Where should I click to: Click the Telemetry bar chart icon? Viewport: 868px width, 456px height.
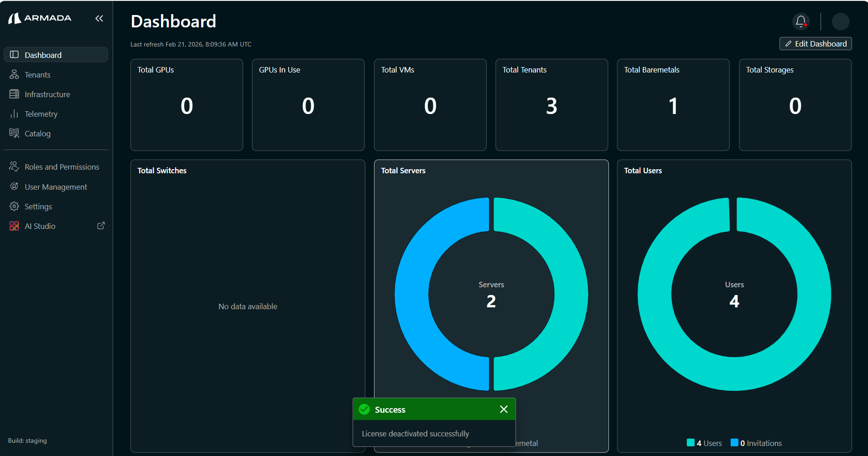coord(14,114)
